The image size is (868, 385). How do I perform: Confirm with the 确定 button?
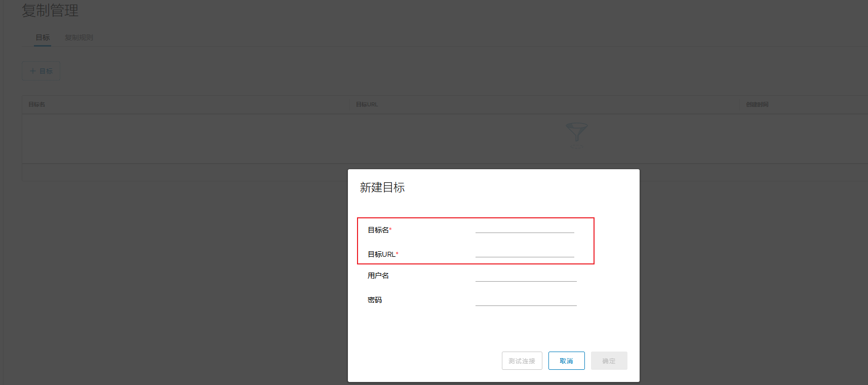click(609, 361)
